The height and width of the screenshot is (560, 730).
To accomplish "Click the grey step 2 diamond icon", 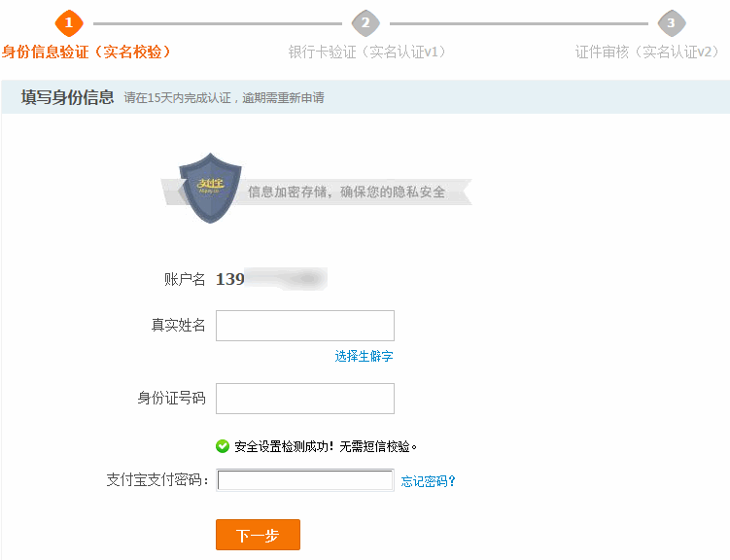I will pyautogui.click(x=365, y=22).
